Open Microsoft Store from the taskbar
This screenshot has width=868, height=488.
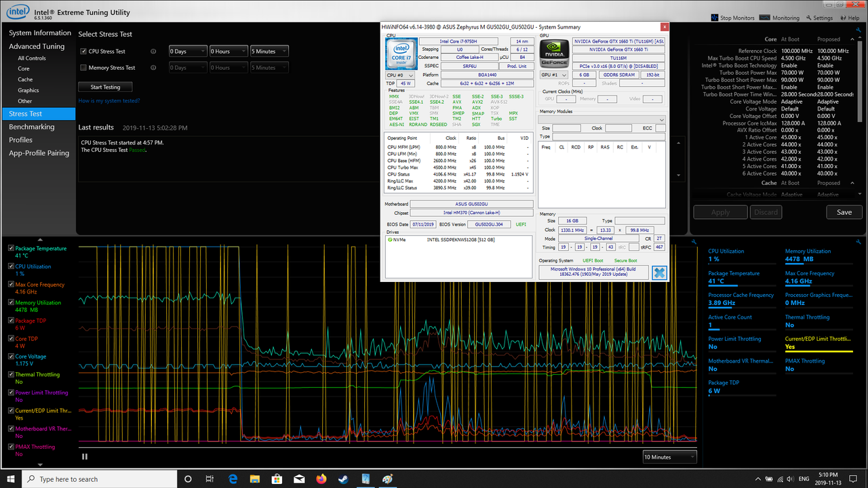(277, 479)
